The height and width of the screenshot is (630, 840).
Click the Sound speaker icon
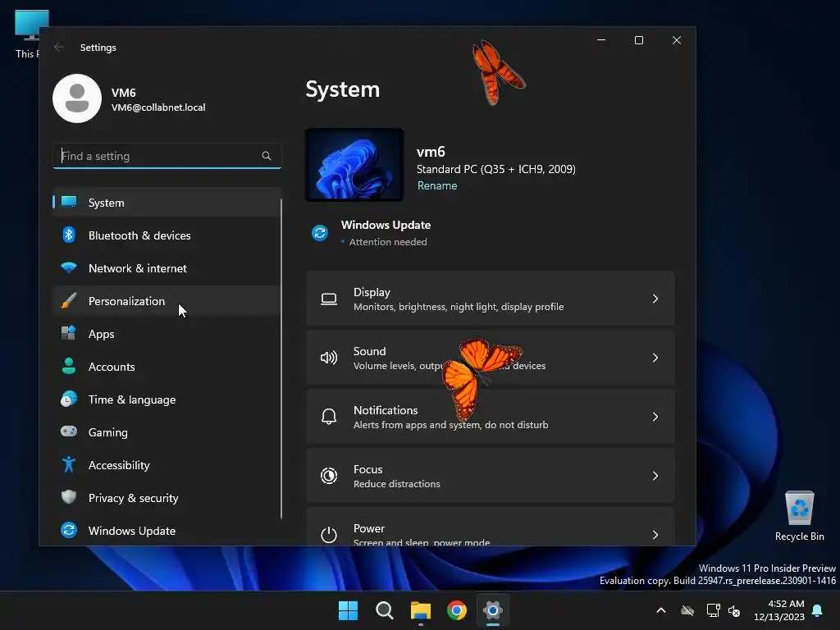click(x=329, y=358)
